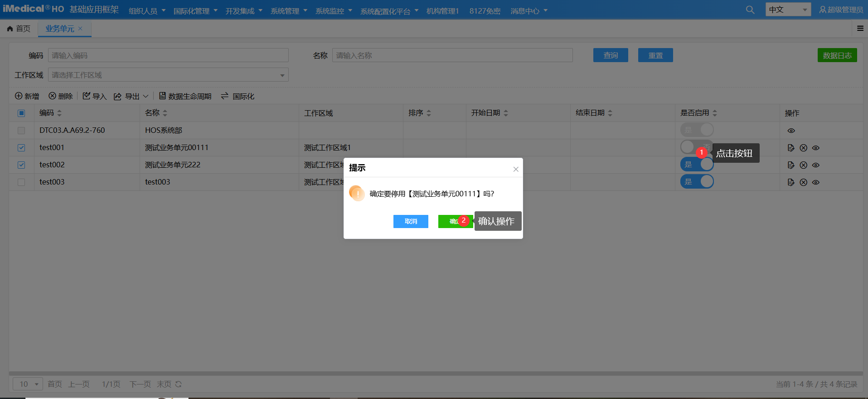
Task: Click the 删除 delete toolbar item
Action: pyautogui.click(x=61, y=96)
